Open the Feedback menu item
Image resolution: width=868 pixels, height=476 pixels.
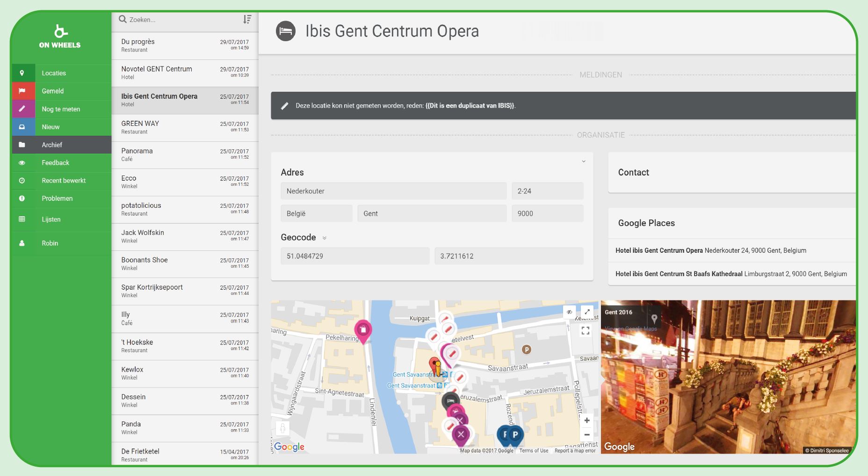[x=62, y=163]
